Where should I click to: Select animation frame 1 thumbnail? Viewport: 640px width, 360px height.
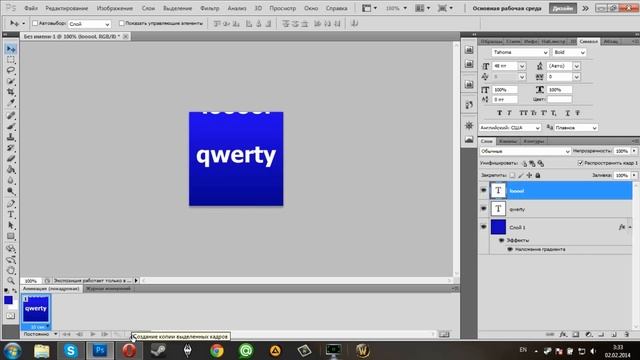[x=36, y=309]
